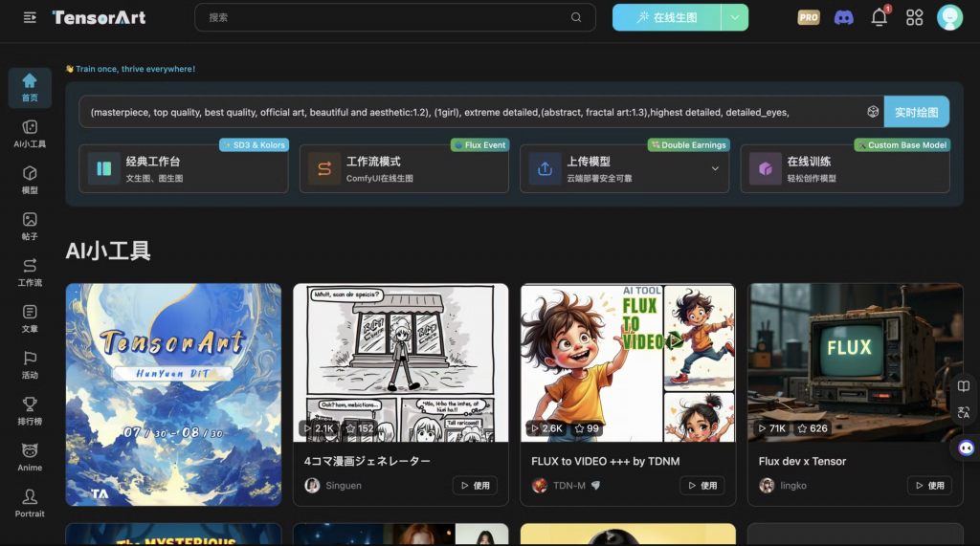Click 使用 on the 4コマ漫画 card
Viewport: 980px width, 546px height.
[x=475, y=486]
